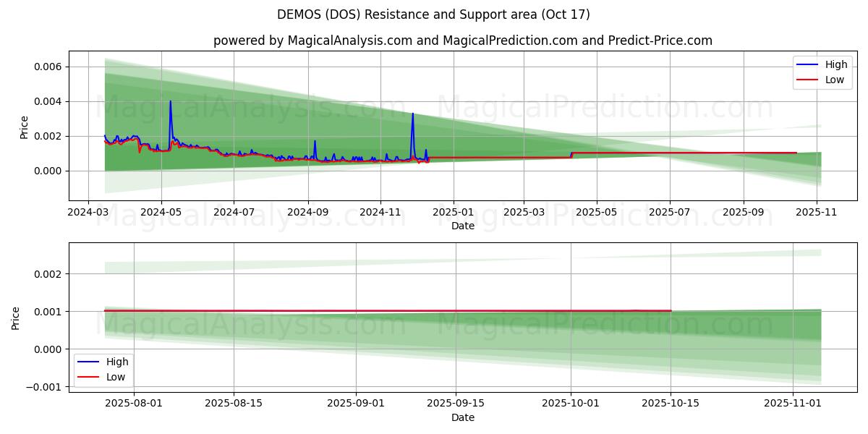Click the "DEMOS (DOS) Resistance and Support area" title

pyautogui.click(x=433, y=14)
